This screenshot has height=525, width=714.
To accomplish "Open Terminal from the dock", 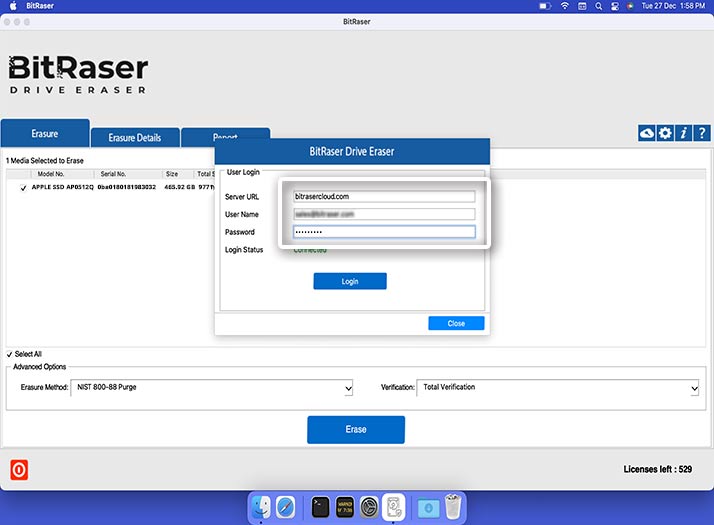I will [320, 507].
